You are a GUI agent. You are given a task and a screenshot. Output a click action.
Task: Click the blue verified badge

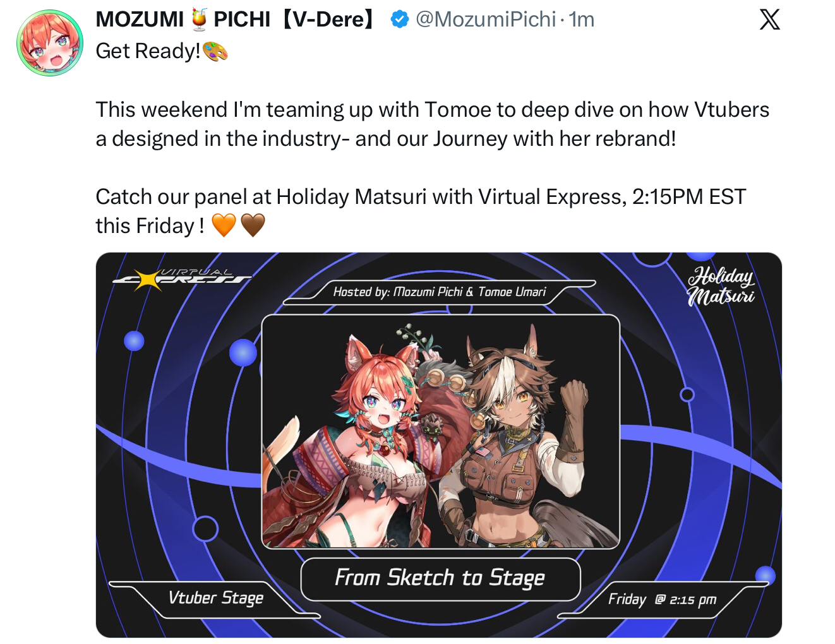(x=399, y=20)
